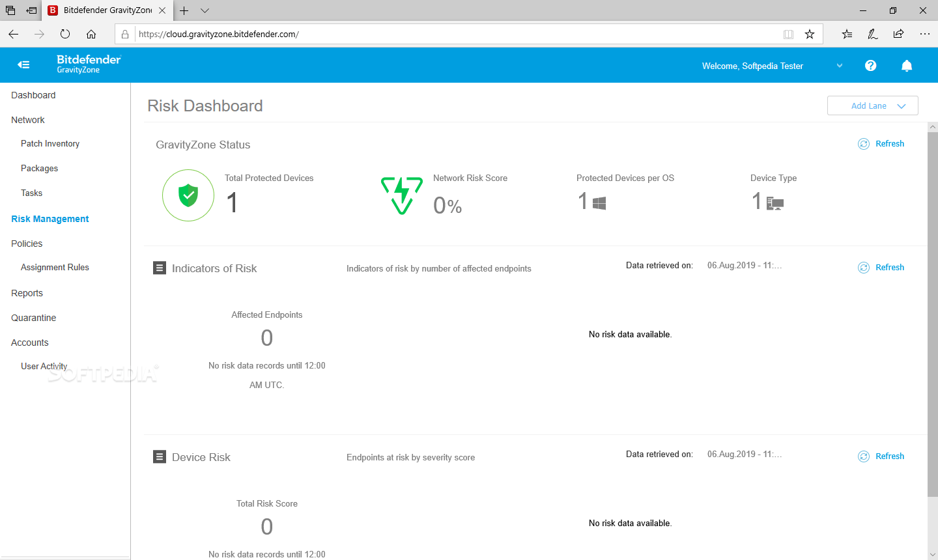938x560 pixels.
Task: Click the Device Risk lane handle icon
Action: tap(160, 456)
